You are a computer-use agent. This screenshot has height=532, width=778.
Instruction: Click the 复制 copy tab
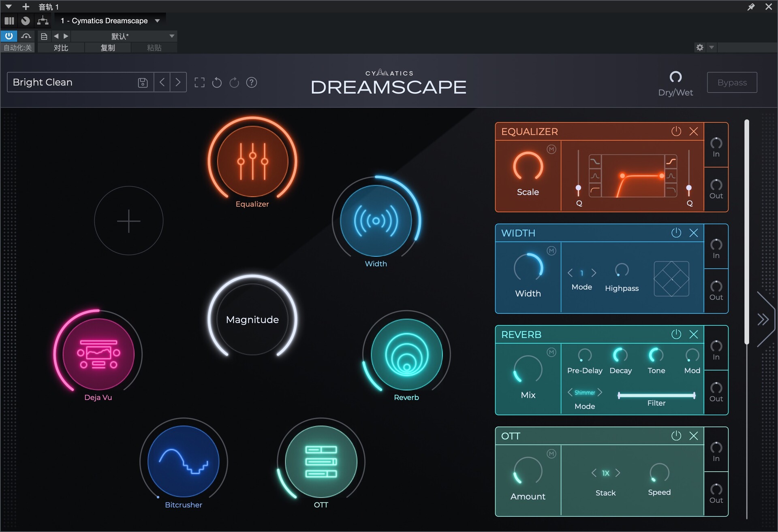(107, 48)
